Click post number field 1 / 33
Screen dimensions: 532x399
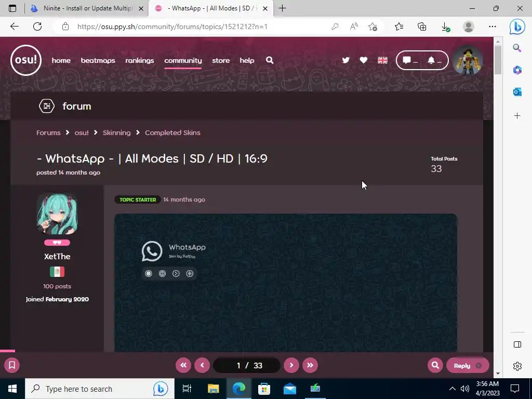247,365
